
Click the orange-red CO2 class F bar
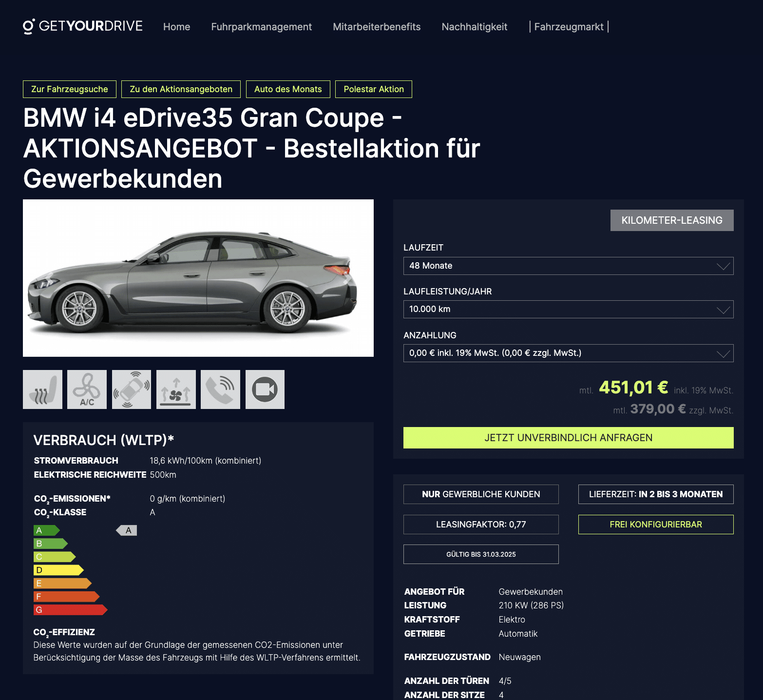[x=66, y=597]
